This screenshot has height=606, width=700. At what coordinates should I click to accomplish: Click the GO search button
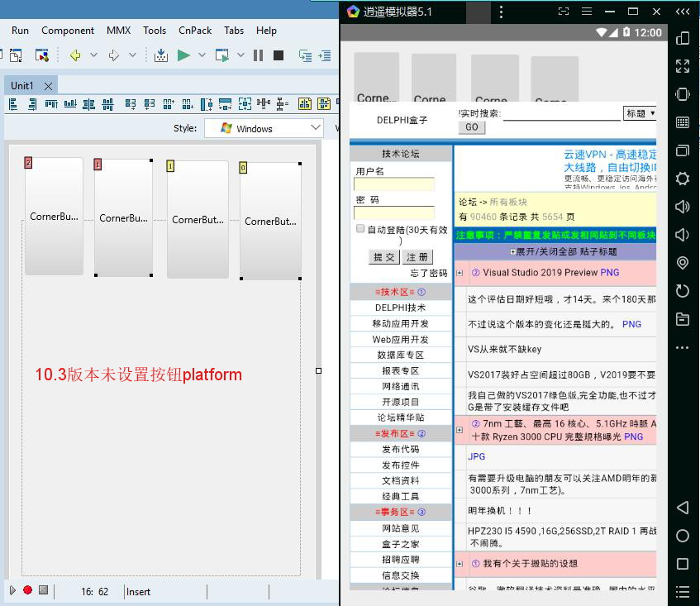click(471, 127)
